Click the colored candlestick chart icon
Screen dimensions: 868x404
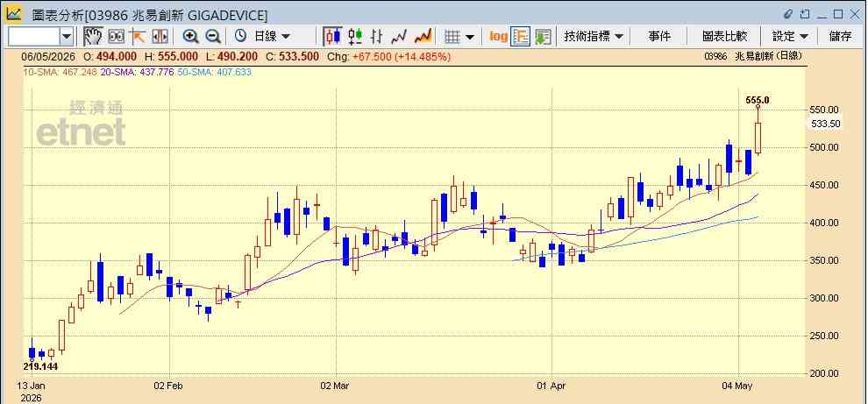[x=355, y=37]
